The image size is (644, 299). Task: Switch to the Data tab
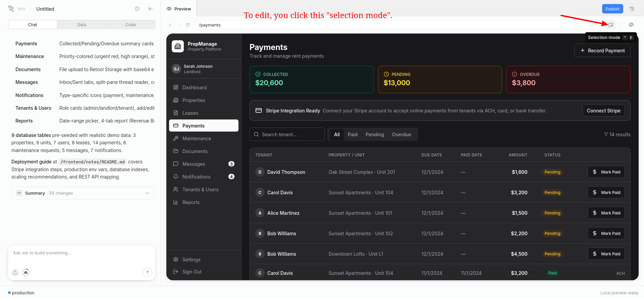coord(82,24)
